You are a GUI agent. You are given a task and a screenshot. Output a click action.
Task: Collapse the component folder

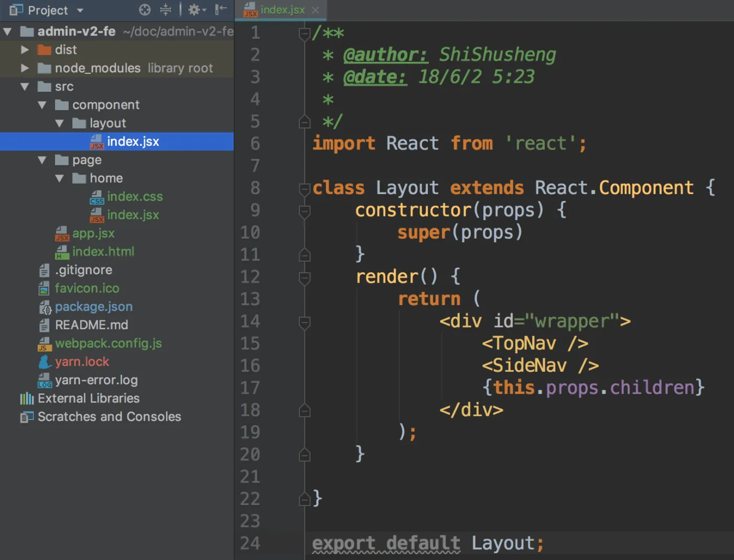[x=42, y=105]
